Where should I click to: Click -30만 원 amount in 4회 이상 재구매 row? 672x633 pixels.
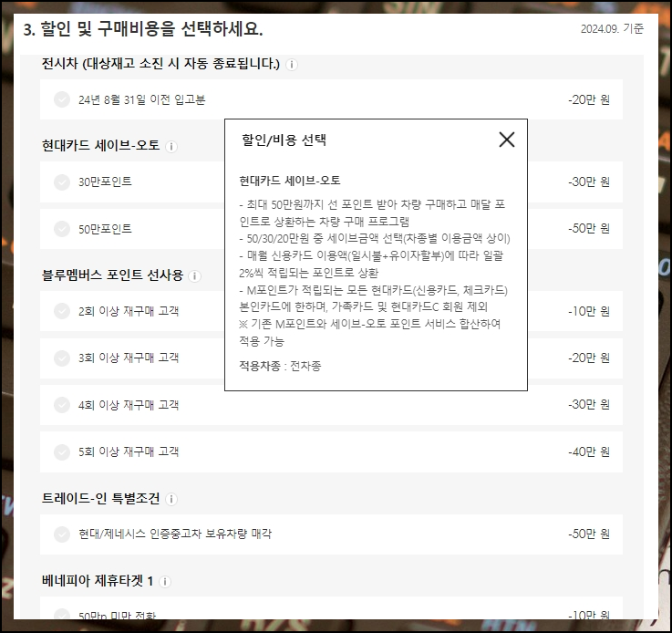589,405
